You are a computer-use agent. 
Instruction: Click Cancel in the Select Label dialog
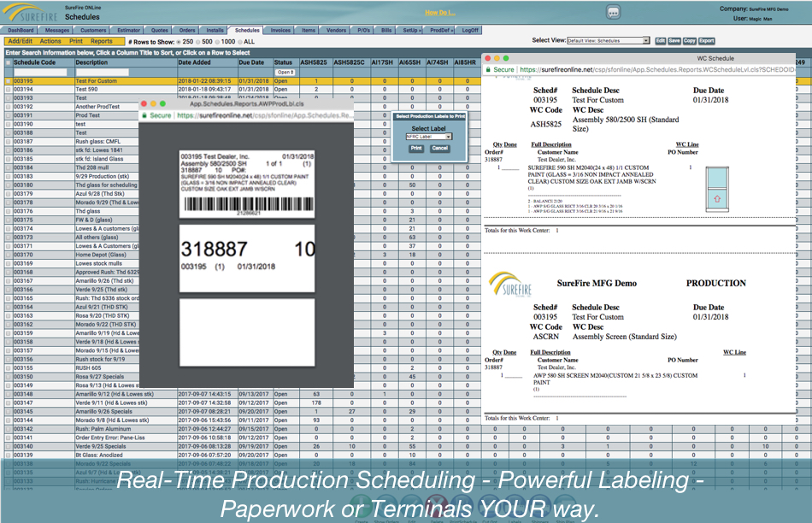(x=439, y=149)
